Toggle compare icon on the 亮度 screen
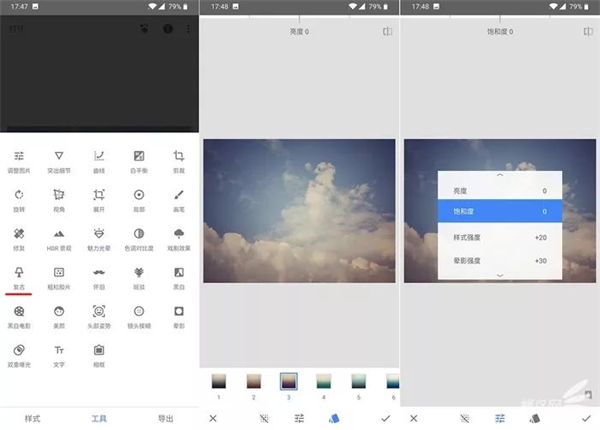 [387, 31]
